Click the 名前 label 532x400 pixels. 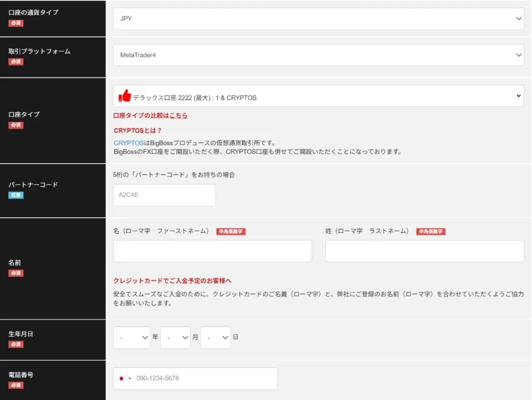15,262
